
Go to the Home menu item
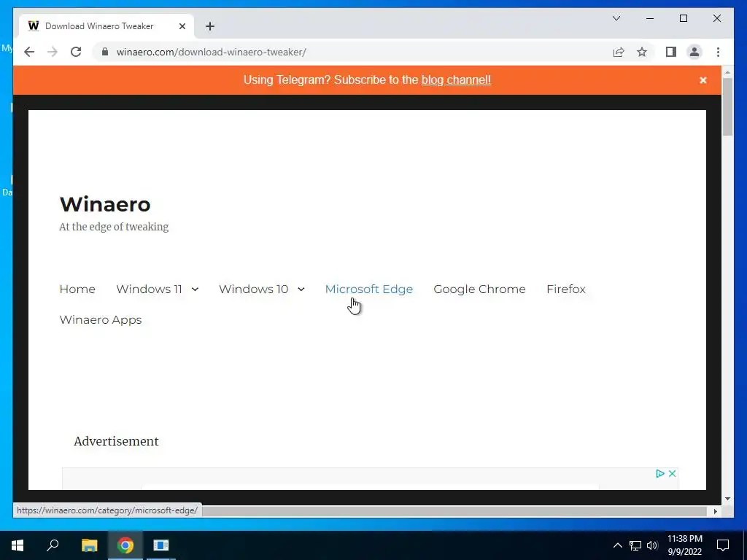click(x=77, y=289)
